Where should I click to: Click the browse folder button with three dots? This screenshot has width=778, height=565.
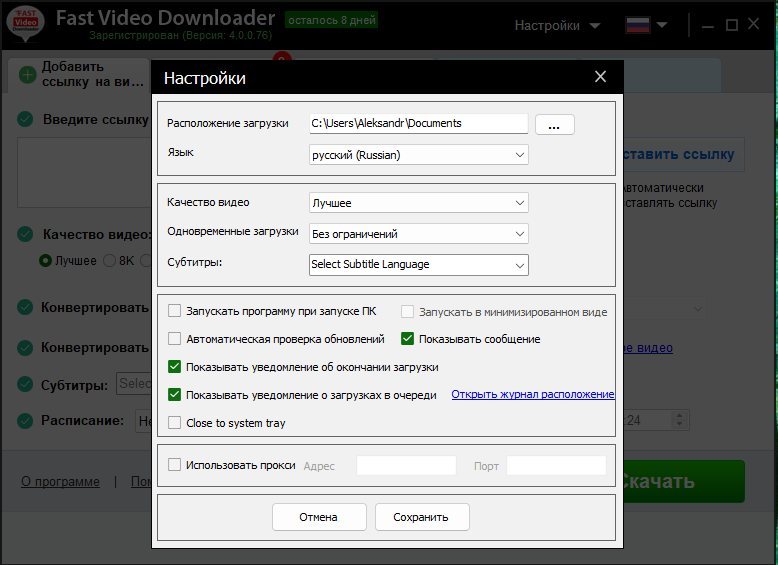point(555,124)
